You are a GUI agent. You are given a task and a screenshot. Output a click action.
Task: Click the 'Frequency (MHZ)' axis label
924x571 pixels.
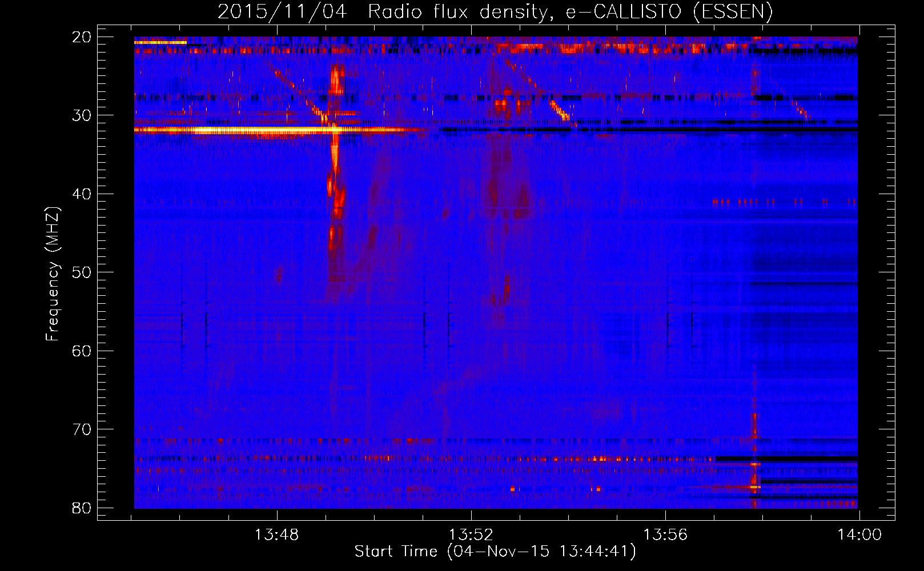coord(53,274)
